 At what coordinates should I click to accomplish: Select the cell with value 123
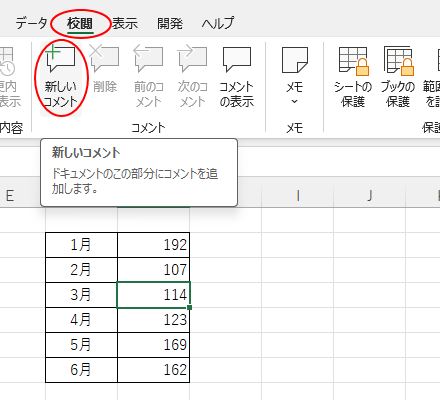[154, 320]
